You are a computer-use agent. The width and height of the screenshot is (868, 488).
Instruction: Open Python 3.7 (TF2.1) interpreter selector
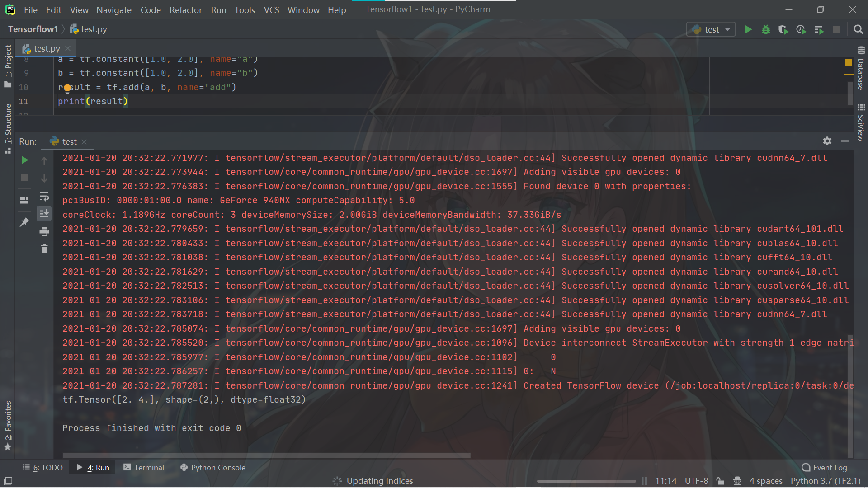825,481
